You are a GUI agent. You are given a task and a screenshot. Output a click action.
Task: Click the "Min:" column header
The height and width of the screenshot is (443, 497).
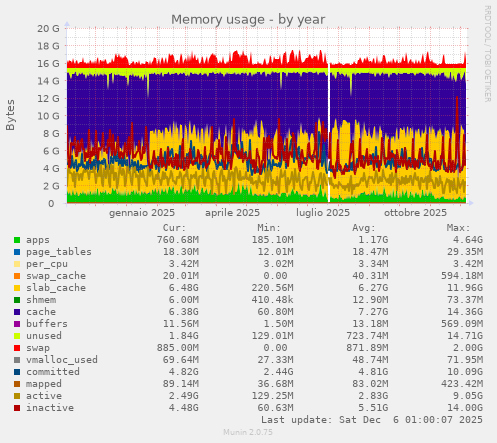click(x=269, y=228)
